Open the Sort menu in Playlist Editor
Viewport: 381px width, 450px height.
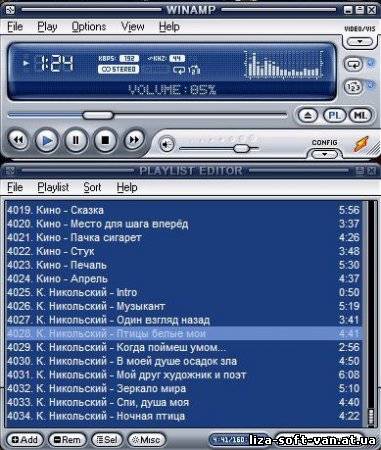point(92,187)
